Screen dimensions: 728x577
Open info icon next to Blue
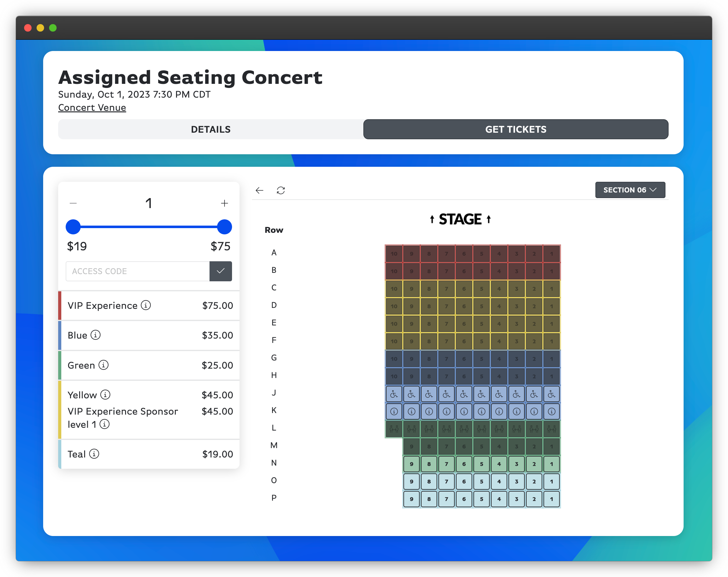coord(96,335)
